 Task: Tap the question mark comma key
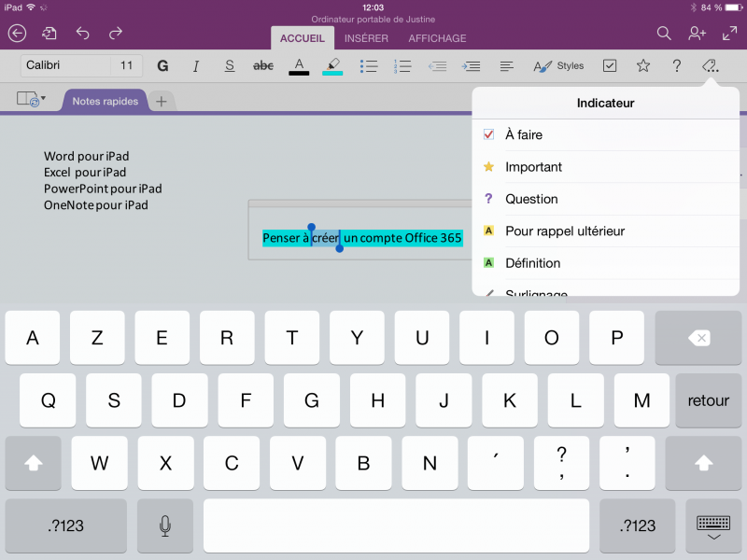click(x=562, y=462)
